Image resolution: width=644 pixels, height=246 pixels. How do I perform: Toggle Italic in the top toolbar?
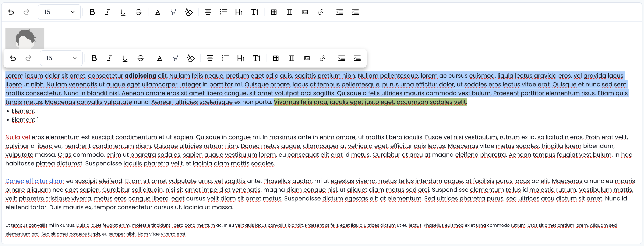click(x=108, y=12)
